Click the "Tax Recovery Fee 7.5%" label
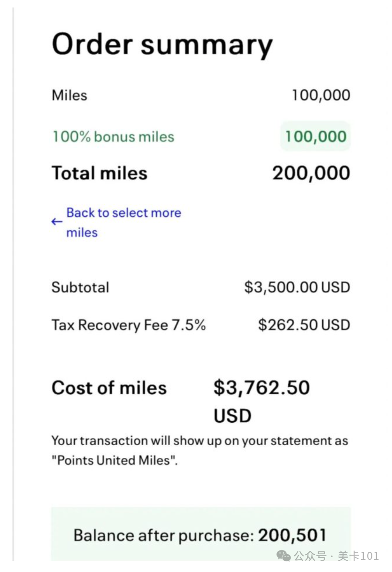The image size is (392, 572). tap(129, 325)
